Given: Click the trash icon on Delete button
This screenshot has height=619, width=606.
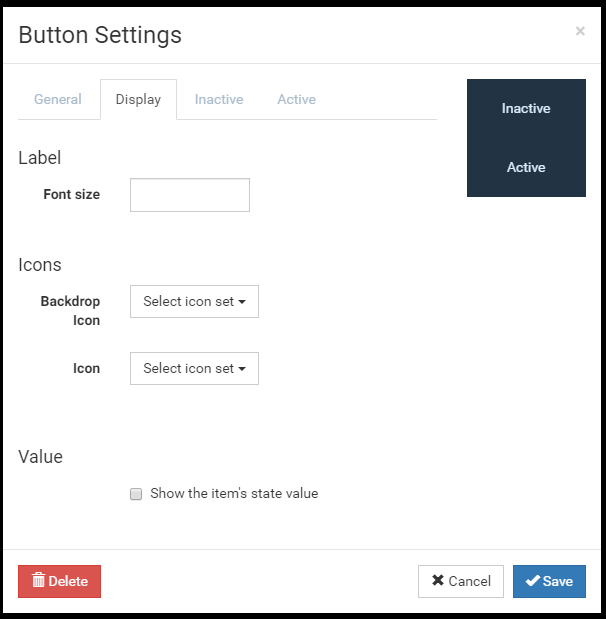Looking at the screenshot, I should pos(38,581).
